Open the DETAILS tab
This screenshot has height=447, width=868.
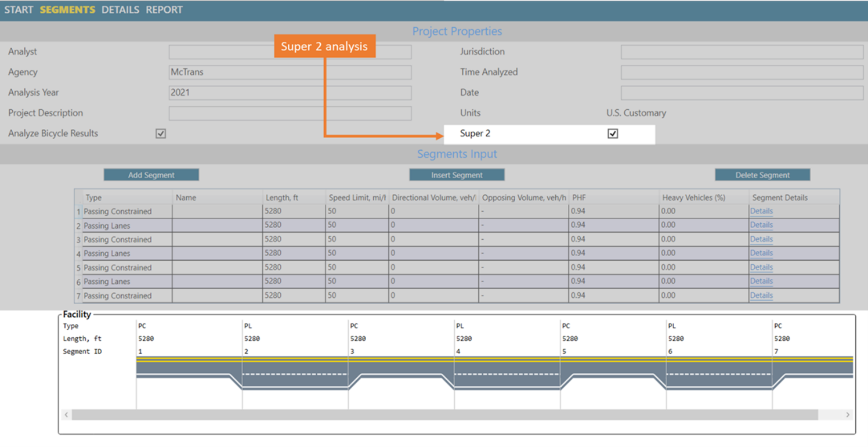tap(120, 10)
